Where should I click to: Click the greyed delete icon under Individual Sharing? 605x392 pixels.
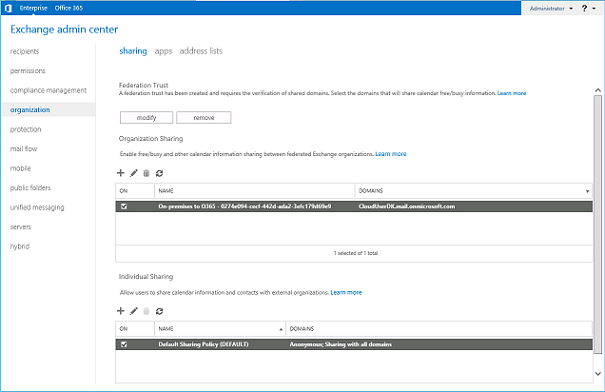(146, 311)
